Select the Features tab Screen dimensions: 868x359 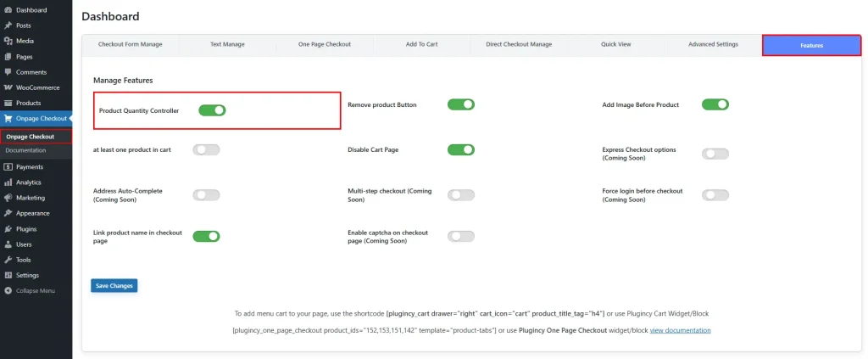pos(811,46)
